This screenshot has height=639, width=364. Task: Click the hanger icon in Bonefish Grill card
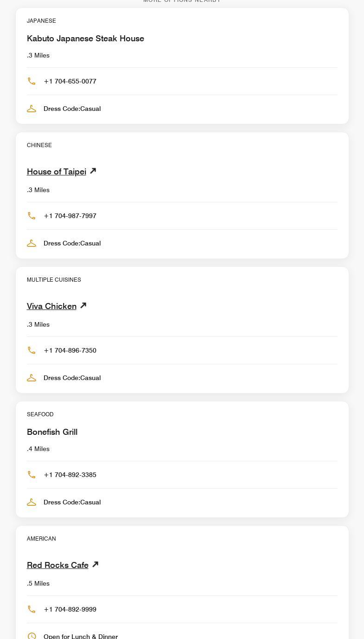(x=32, y=502)
